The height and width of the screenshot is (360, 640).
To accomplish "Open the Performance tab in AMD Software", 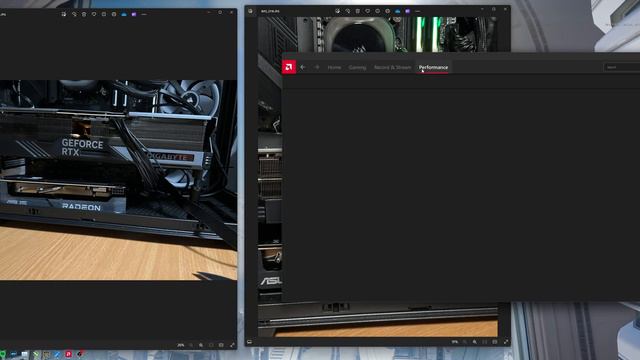I will pos(433,67).
